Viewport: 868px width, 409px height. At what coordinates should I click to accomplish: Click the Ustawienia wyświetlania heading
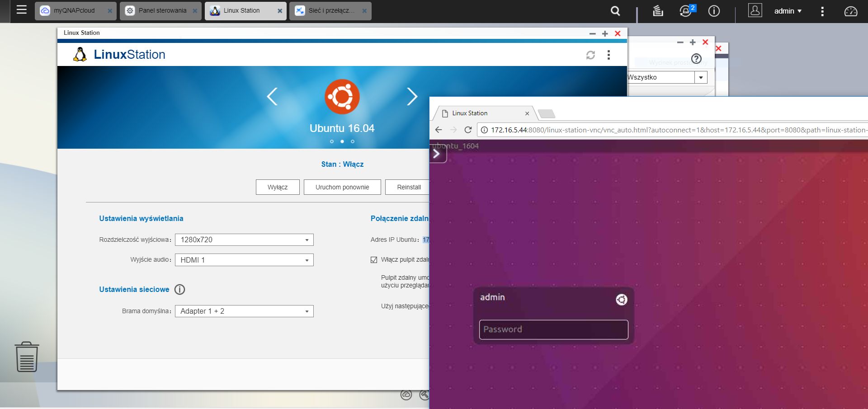[141, 218]
